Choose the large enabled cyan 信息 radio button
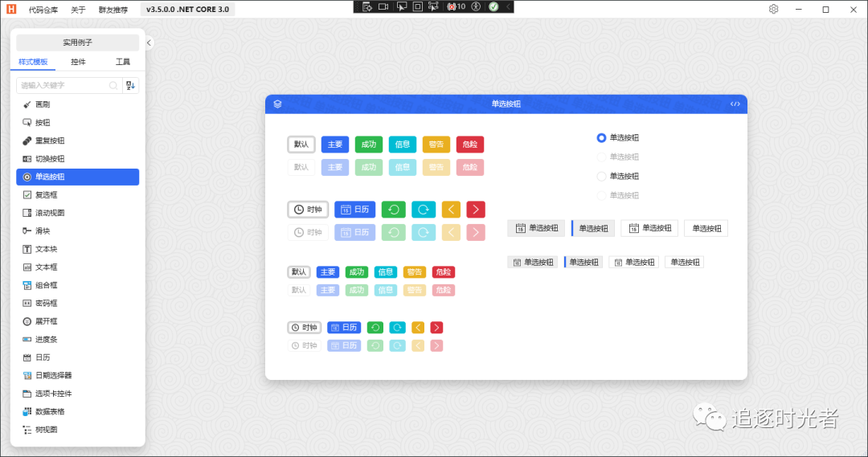868x457 pixels. [x=403, y=145]
